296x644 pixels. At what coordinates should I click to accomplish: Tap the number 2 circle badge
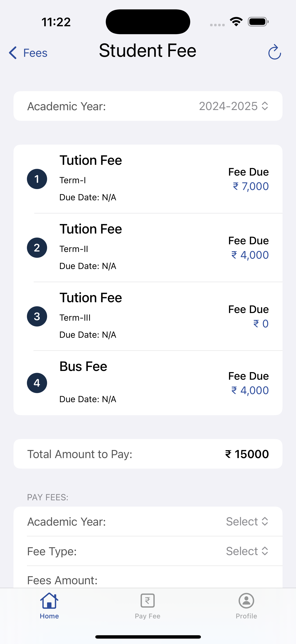[x=37, y=248]
